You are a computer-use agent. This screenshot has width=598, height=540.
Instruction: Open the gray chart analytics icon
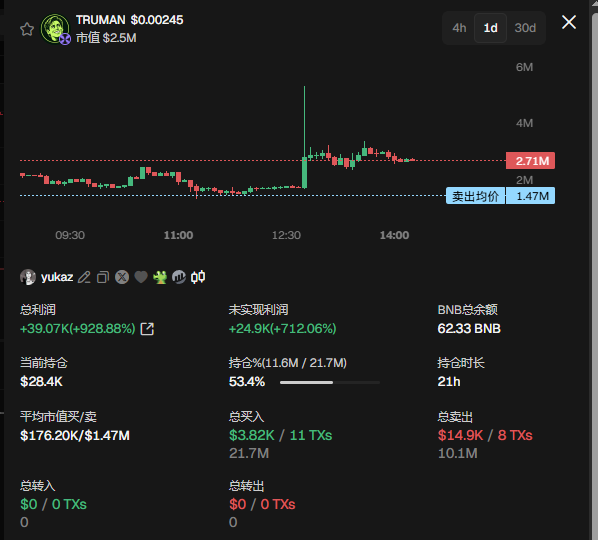179,277
